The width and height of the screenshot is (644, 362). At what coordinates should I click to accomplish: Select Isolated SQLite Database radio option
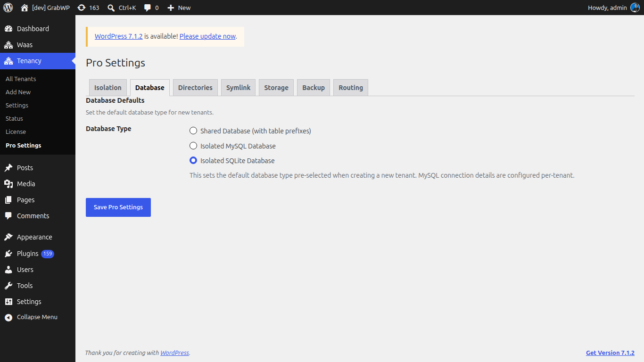point(193,160)
